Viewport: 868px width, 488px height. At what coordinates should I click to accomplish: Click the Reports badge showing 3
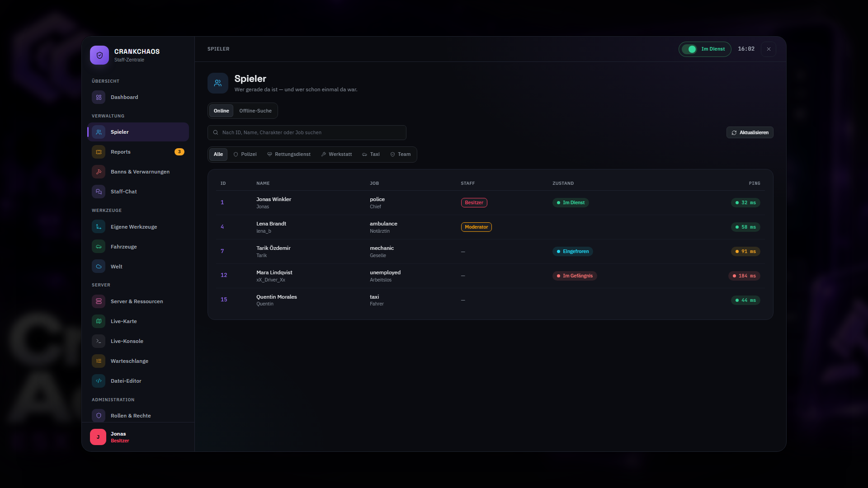click(179, 152)
